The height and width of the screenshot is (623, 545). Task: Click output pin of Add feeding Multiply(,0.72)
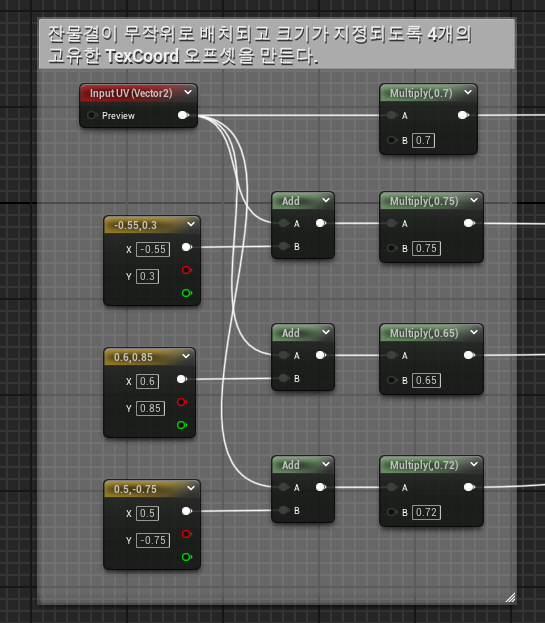321,487
